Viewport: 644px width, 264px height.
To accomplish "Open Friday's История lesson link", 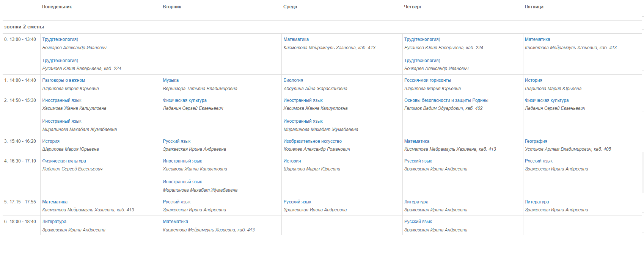I will coord(533,80).
